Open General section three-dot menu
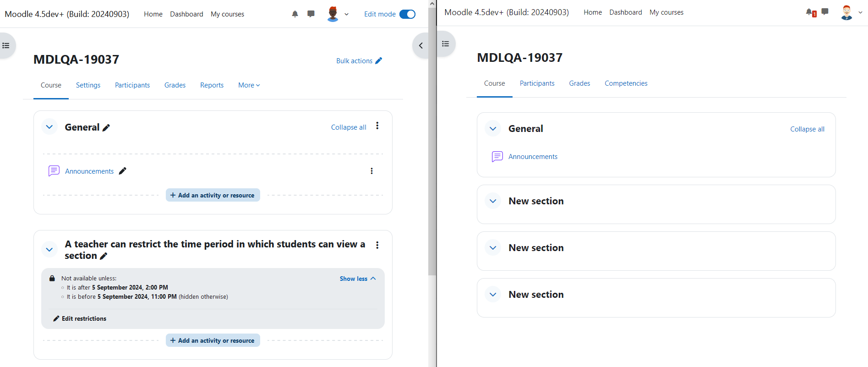The image size is (868, 367). tap(377, 126)
